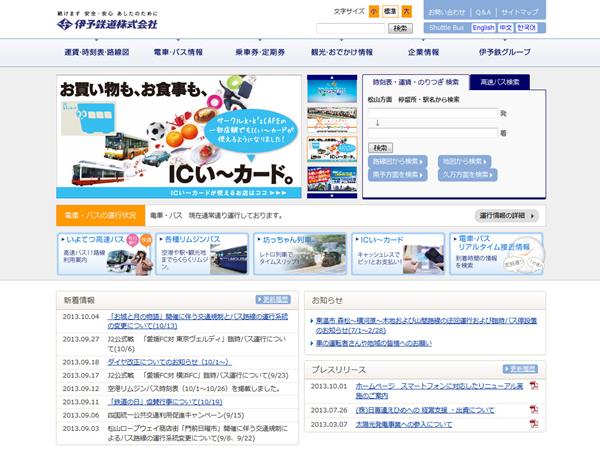Click 路線図から検索 button
Image resolution: width=600 pixels, height=452 pixels.
click(x=398, y=162)
